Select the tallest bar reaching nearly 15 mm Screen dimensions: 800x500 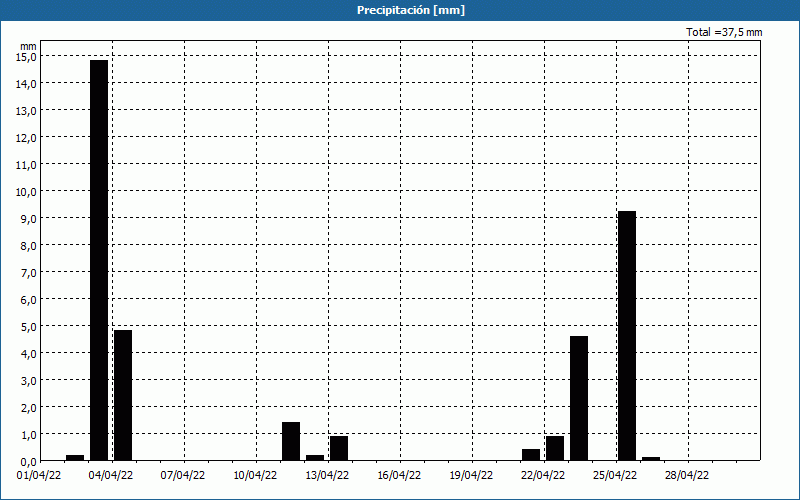coord(99,260)
